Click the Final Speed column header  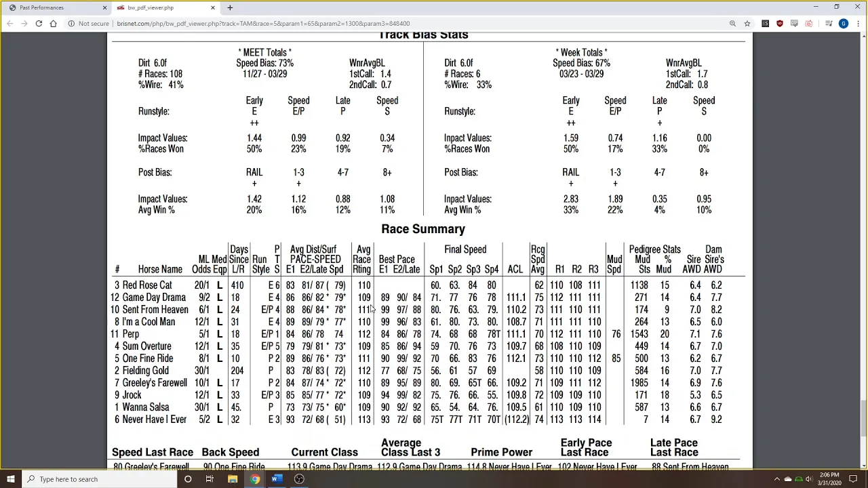tap(465, 249)
